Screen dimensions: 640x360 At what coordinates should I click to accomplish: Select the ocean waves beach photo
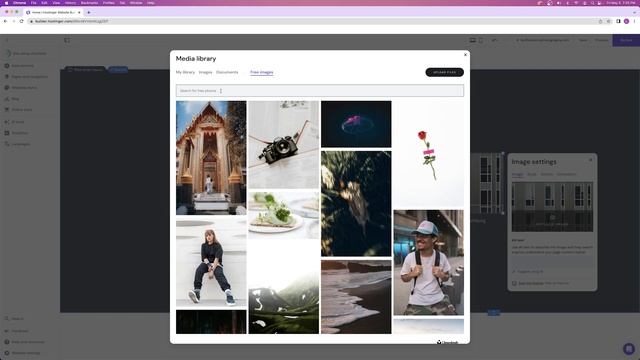click(356, 297)
